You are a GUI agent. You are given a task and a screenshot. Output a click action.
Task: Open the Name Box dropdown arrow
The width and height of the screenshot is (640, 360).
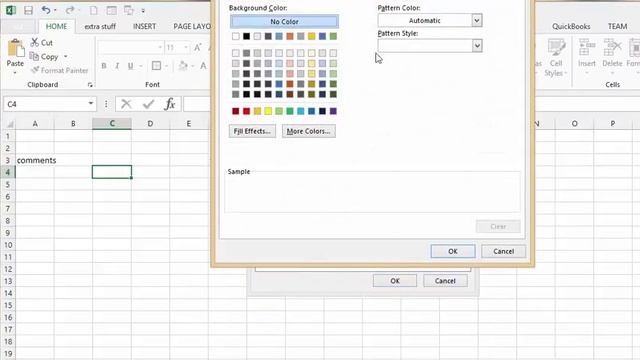pos(91,104)
